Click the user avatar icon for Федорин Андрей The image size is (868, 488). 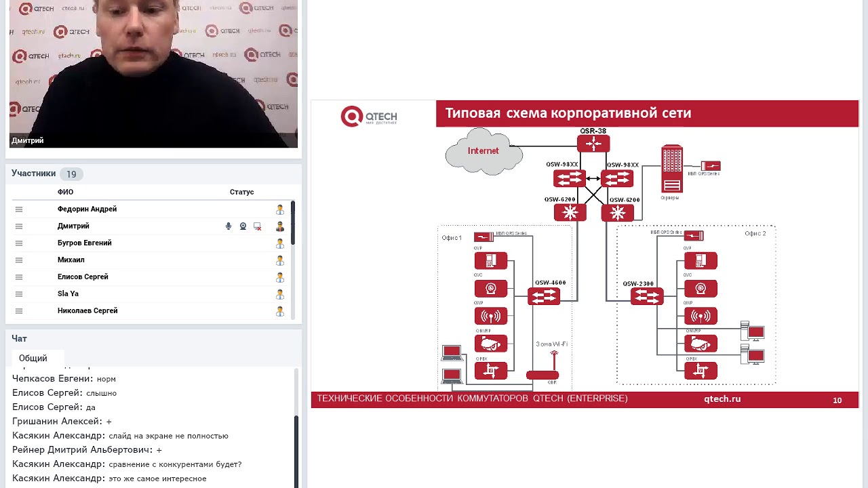(280, 209)
